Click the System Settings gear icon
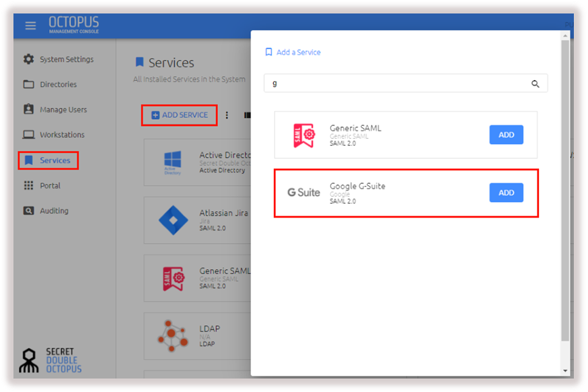 pos(28,59)
